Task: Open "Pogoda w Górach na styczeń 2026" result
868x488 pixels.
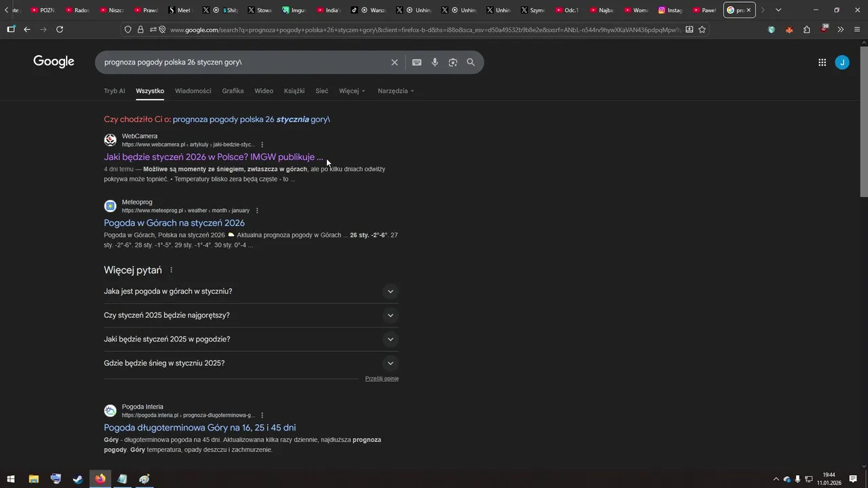Action: (x=174, y=223)
